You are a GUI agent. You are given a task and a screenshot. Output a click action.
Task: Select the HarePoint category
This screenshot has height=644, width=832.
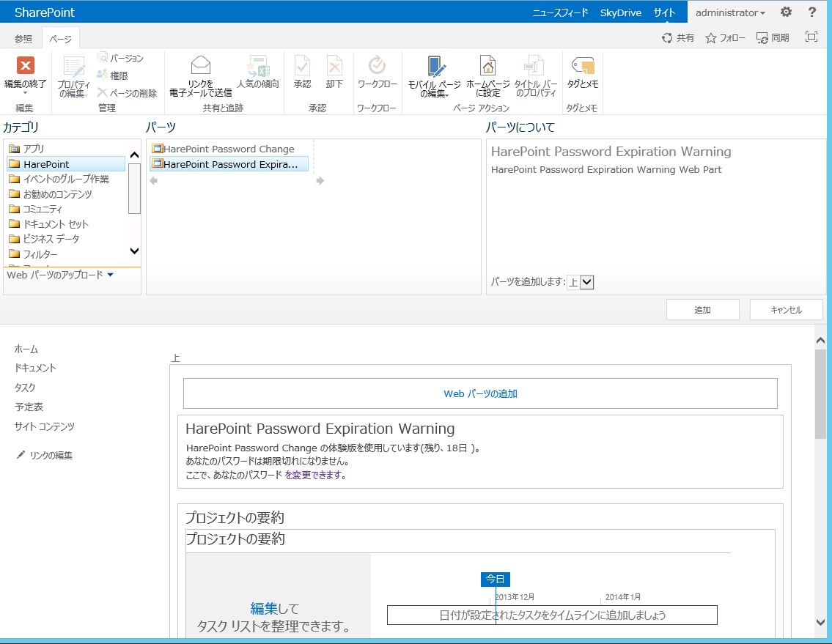[x=66, y=164]
